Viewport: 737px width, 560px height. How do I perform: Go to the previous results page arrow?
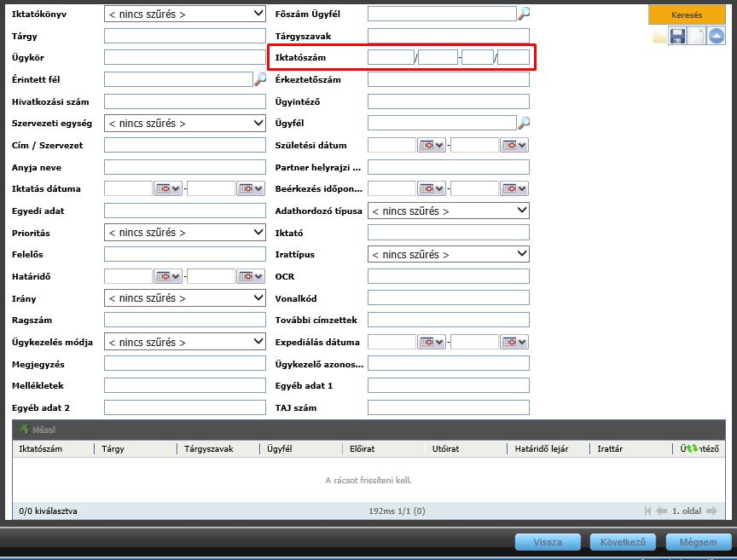(x=661, y=511)
